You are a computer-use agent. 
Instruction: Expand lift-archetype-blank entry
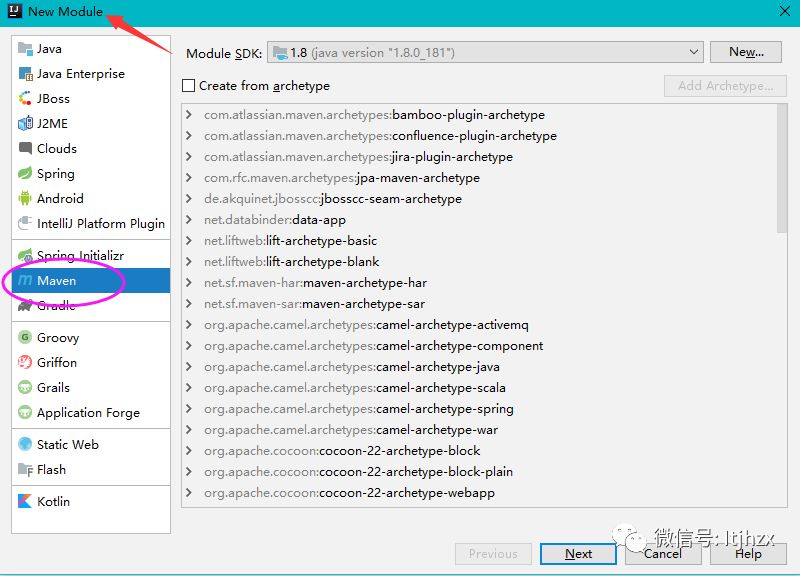click(x=189, y=262)
